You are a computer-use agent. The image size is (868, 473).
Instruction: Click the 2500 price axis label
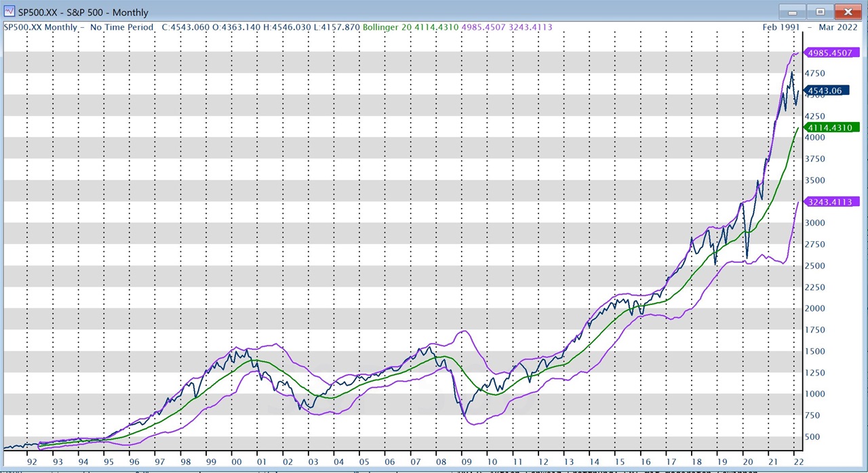(x=815, y=266)
